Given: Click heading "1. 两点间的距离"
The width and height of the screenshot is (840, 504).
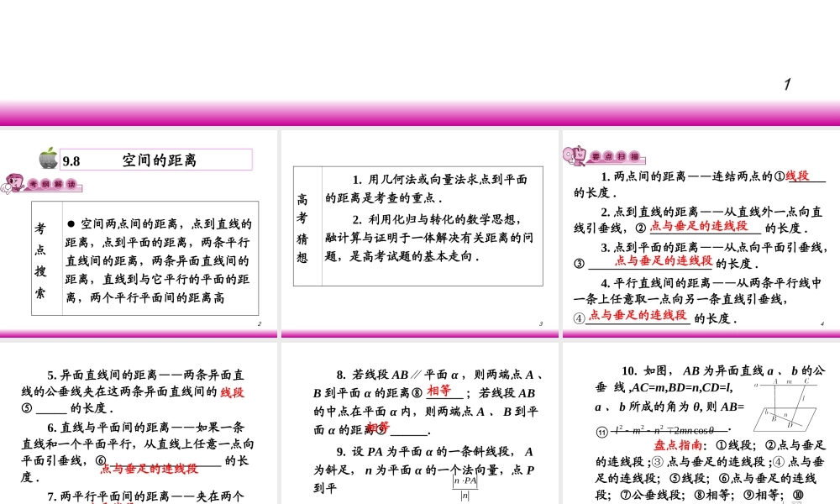Looking at the screenshot, I should [643, 176].
